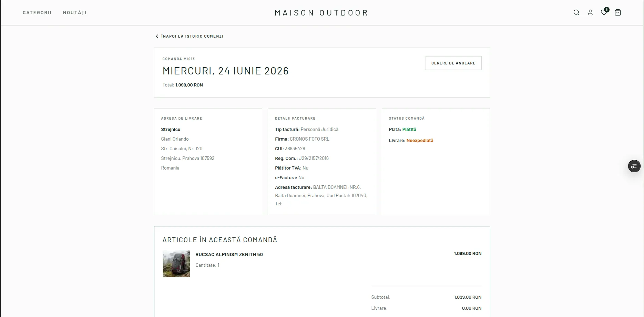Open the search icon in header
Viewport: 644px width, 317px height.
576,12
